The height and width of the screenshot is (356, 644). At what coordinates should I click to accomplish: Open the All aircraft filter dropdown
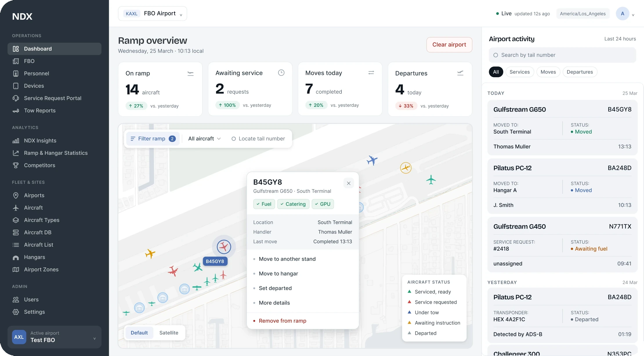point(205,139)
